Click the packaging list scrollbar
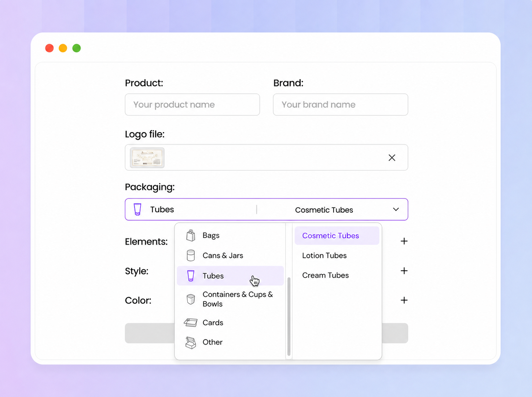532x397 pixels. click(x=289, y=316)
